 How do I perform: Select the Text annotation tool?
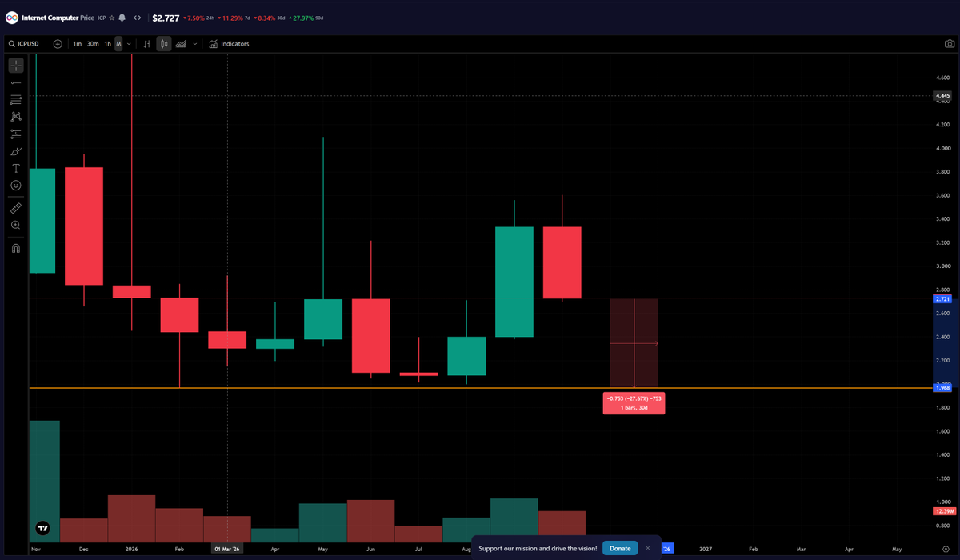(16, 169)
